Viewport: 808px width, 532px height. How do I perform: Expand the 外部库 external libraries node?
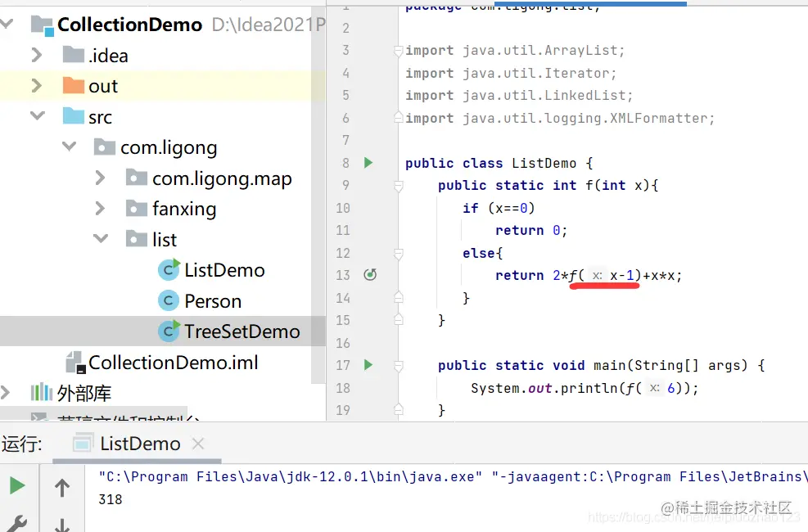coord(5,392)
